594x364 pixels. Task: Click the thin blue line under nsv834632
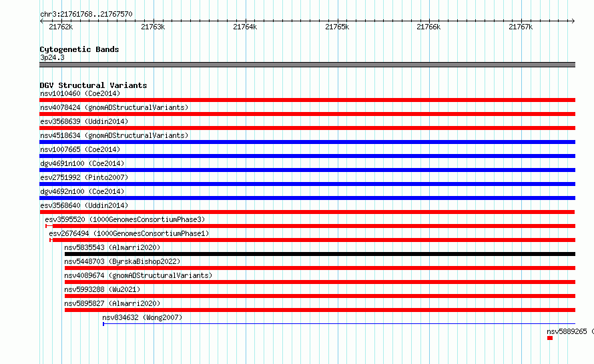pyautogui.click(x=339, y=324)
